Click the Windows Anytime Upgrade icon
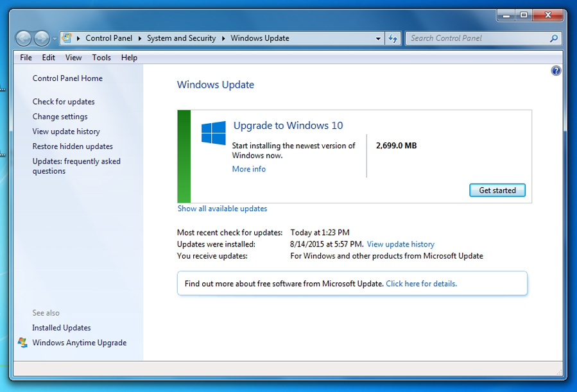 (x=22, y=343)
